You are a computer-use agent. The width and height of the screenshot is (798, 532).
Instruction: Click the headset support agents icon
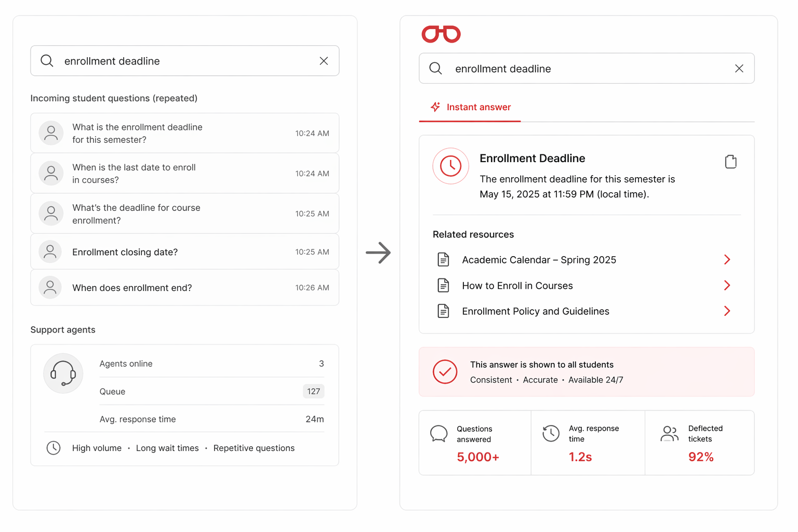click(x=63, y=373)
